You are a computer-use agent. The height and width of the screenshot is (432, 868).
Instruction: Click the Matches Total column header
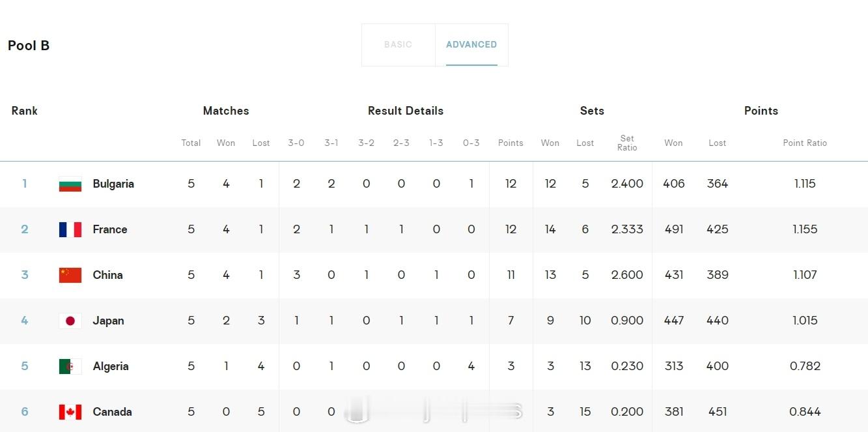point(191,143)
